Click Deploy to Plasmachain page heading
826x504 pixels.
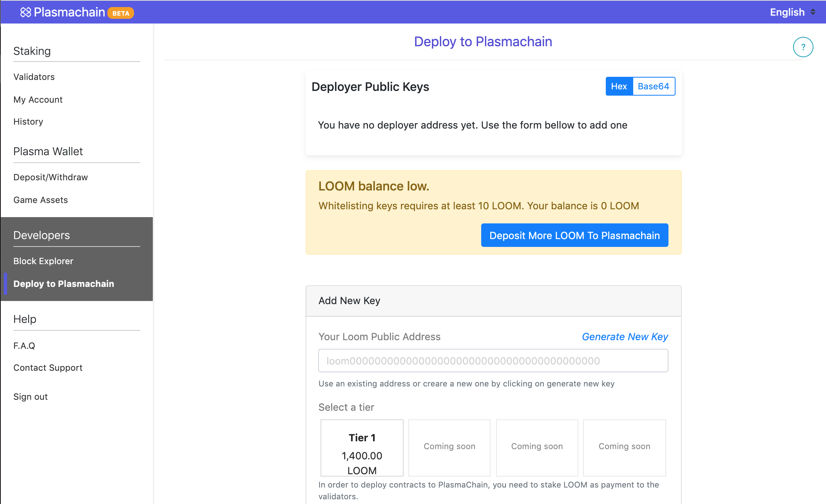tap(483, 42)
